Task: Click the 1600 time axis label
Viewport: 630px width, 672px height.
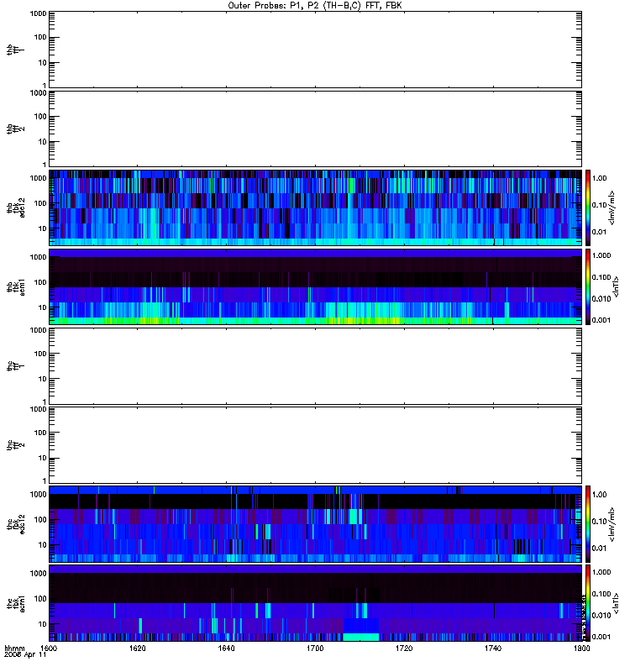Action: pyautogui.click(x=50, y=648)
